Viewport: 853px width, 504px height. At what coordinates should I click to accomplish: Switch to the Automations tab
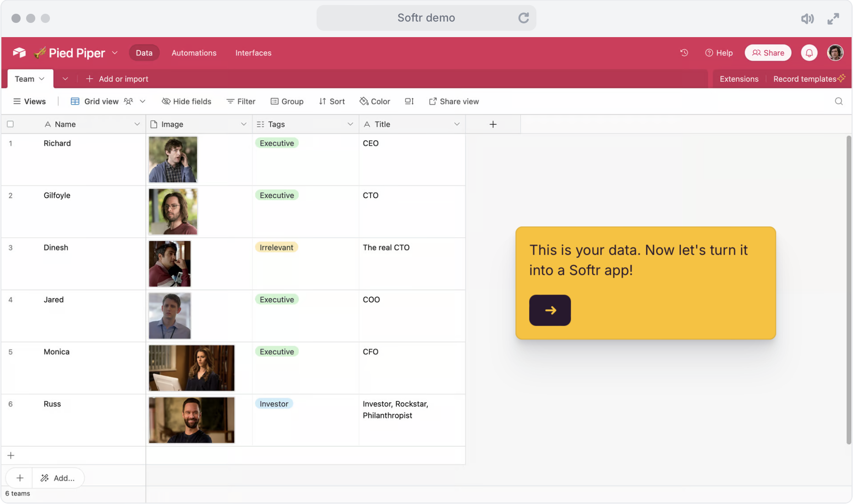coord(194,53)
